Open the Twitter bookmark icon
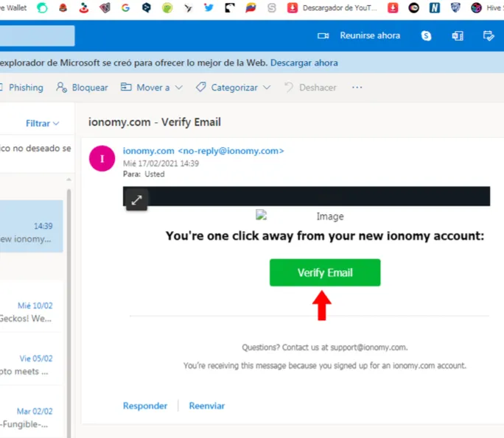Image resolution: width=504 pixels, height=438 pixels. (x=209, y=7)
